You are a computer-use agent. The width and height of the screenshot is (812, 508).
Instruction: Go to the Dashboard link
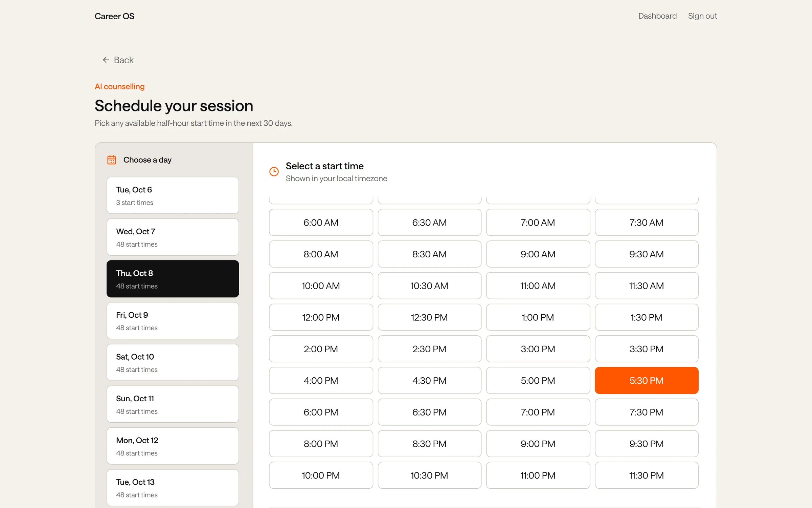click(657, 16)
